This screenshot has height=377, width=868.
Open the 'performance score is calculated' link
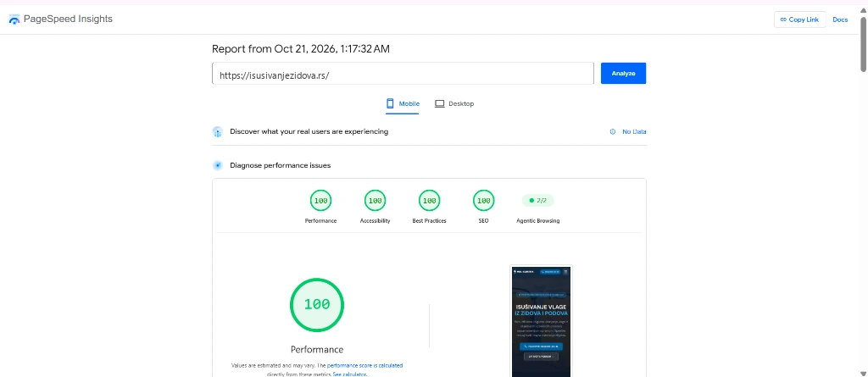[364, 365]
